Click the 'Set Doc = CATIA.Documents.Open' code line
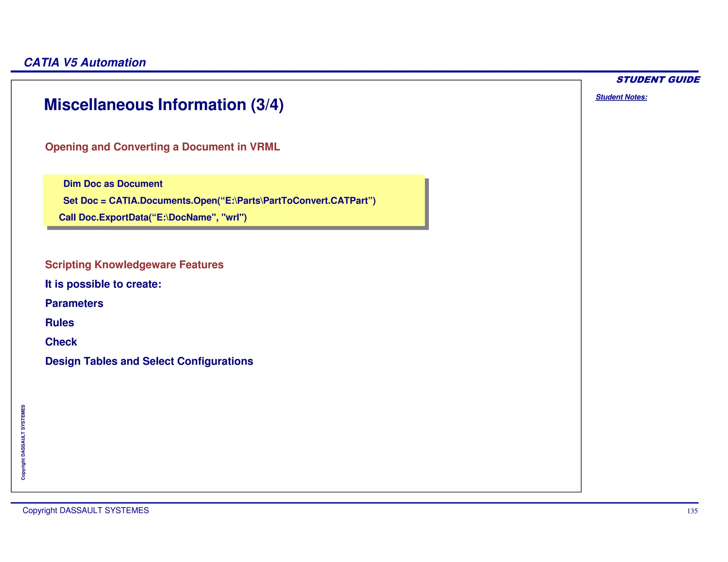 219,201
